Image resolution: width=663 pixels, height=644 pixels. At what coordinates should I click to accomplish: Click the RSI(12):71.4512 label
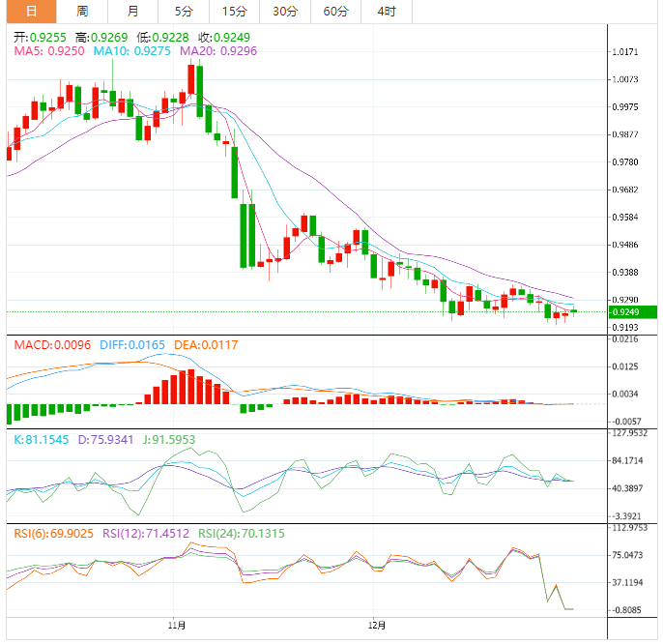[146, 533]
